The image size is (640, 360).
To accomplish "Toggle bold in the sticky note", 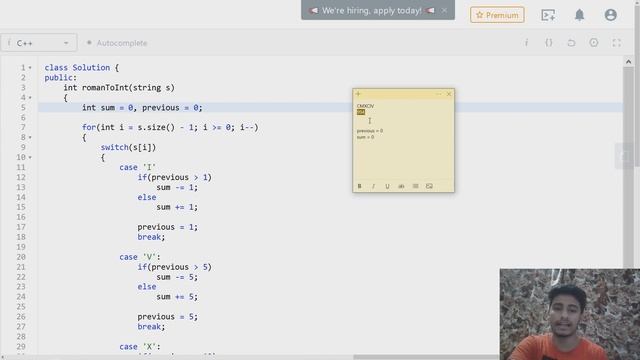I will [x=360, y=186].
